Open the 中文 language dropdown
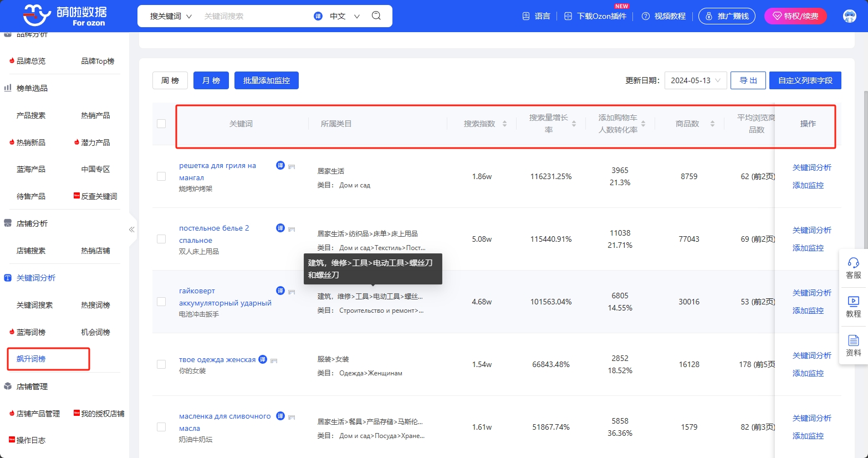Image resolution: width=868 pixels, height=458 pixels. [x=345, y=16]
